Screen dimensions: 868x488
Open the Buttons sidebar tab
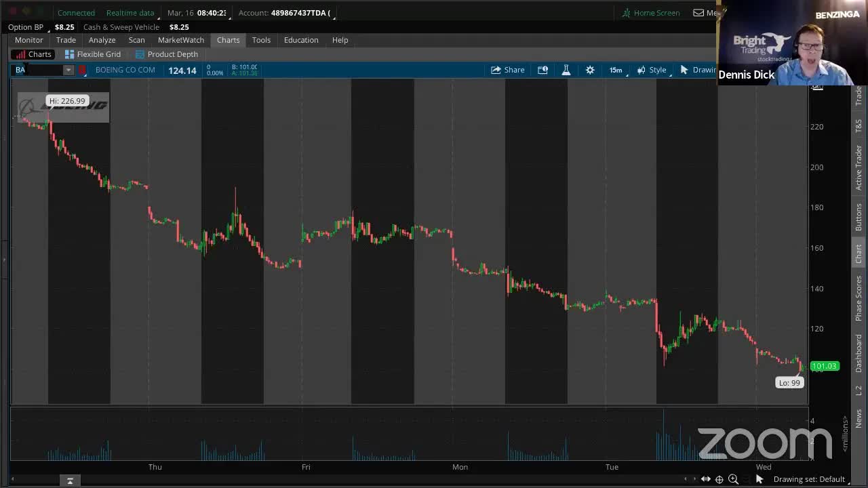[x=859, y=217]
